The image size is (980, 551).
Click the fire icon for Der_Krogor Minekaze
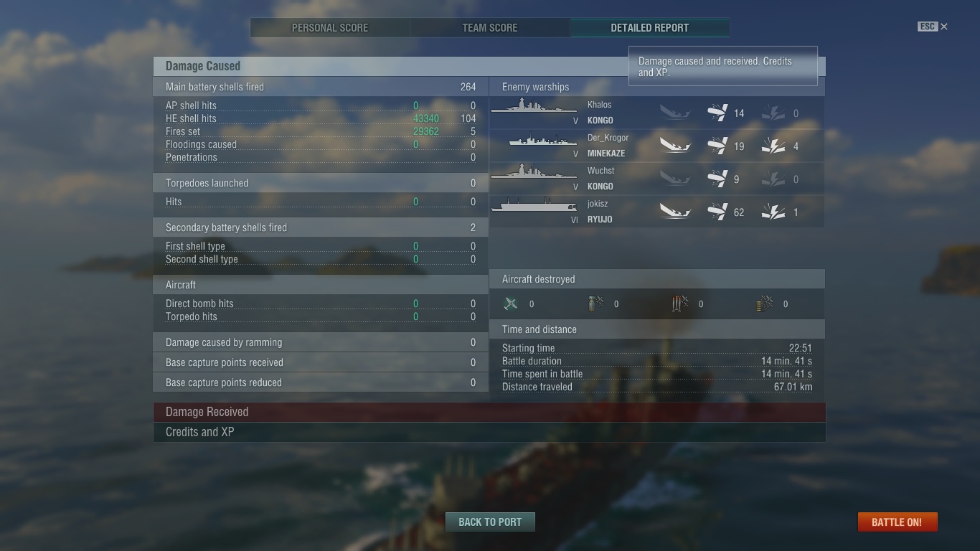pyautogui.click(x=773, y=146)
